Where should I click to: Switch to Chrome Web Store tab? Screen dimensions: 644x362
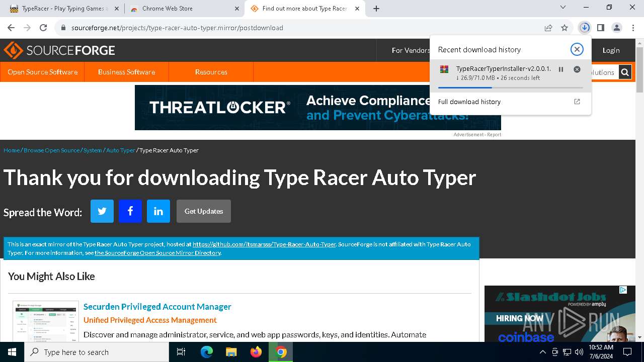tap(167, 9)
